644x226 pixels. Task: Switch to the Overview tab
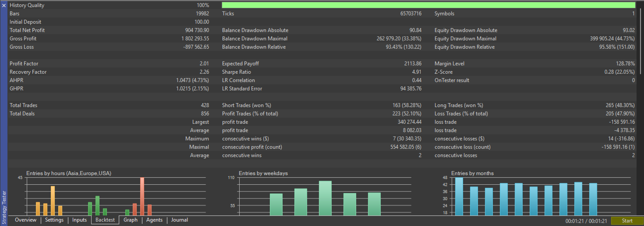pyautogui.click(x=26, y=220)
